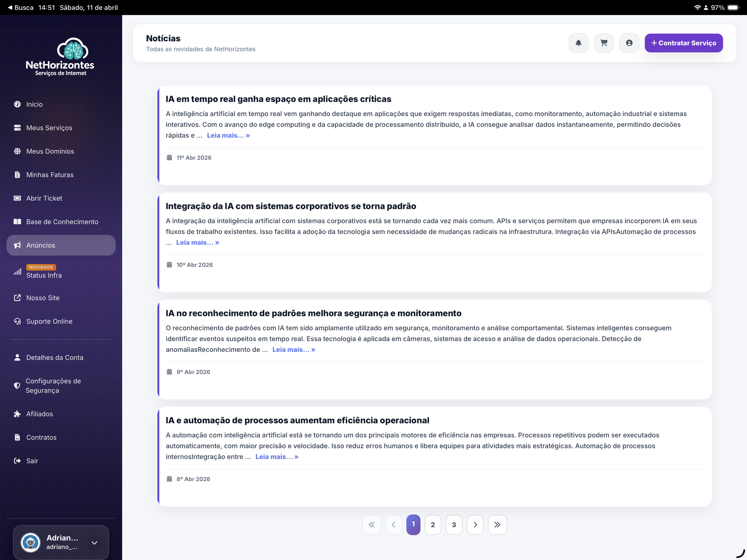Click the Afiliados puzzle icon
The image size is (747, 560).
(17, 414)
